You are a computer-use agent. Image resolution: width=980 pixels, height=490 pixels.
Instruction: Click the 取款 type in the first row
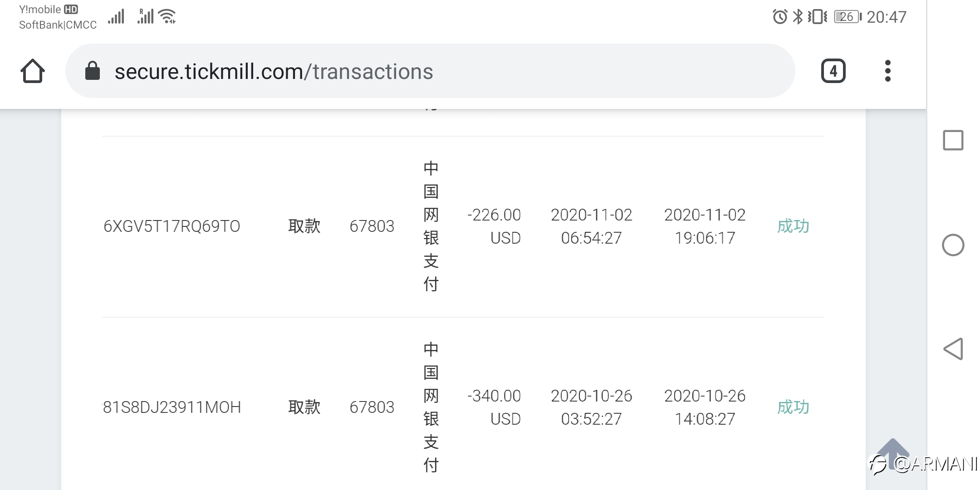(x=304, y=226)
